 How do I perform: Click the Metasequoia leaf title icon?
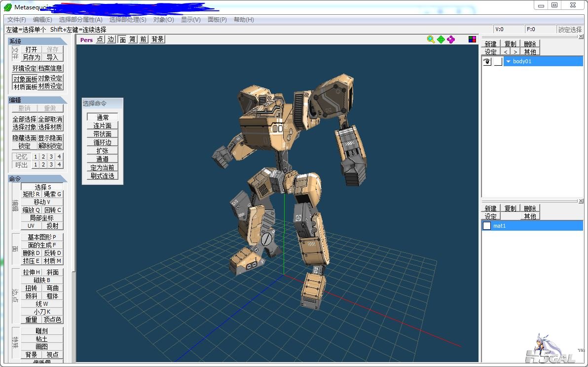click(x=7, y=7)
